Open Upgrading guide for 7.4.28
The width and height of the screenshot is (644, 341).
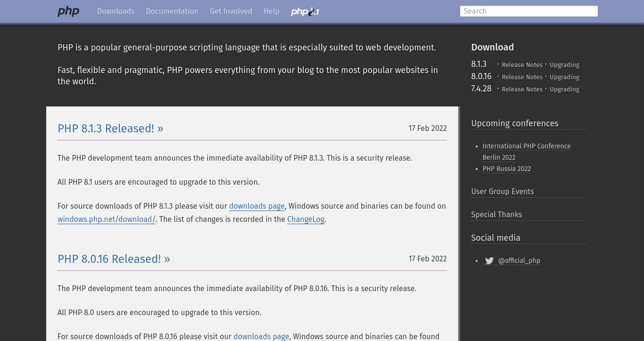point(564,89)
